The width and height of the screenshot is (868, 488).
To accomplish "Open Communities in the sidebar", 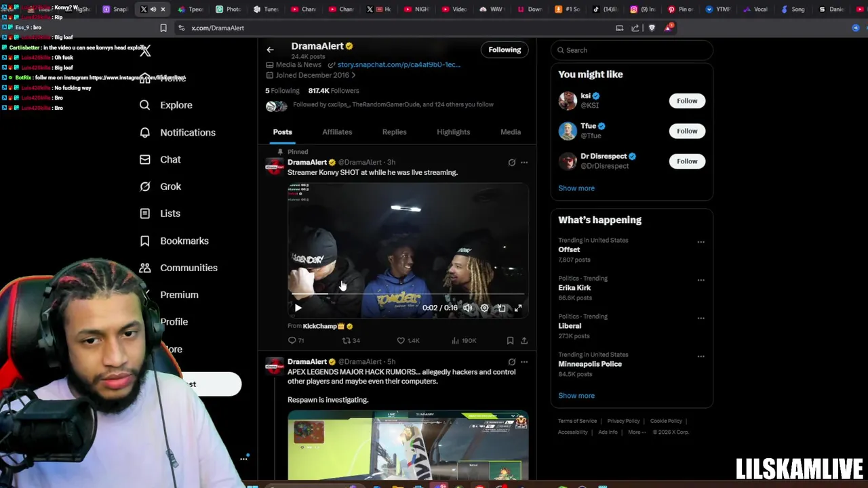I will click(x=189, y=268).
